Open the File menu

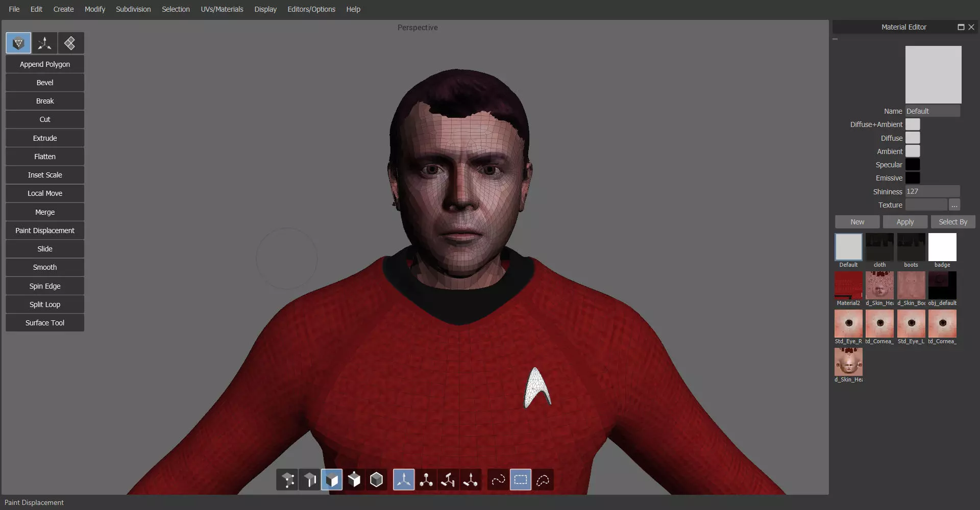point(14,9)
